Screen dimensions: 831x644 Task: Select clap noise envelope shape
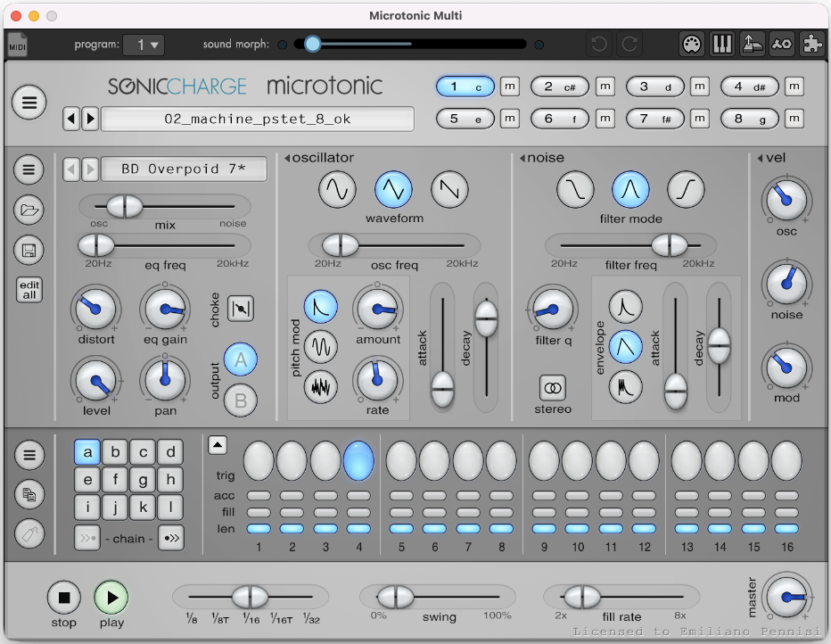tap(626, 387)
